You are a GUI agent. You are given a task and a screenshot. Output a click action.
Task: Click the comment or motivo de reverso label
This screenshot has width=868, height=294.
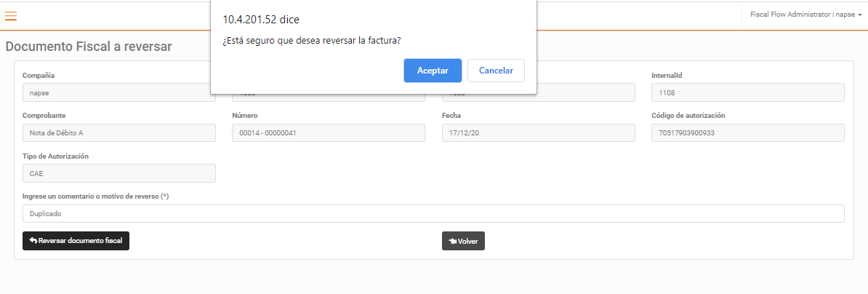tap(95, 196)
